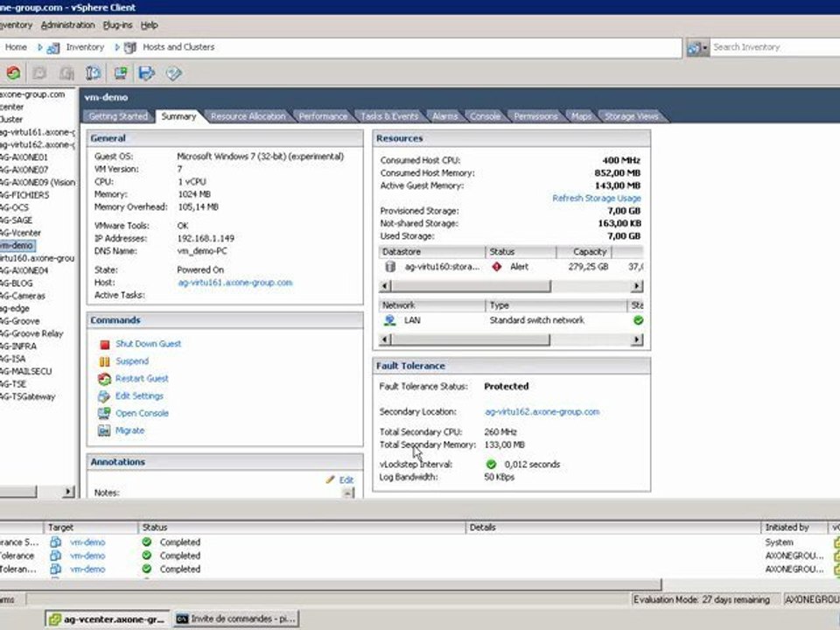Click Invite de commandes taskbar button
The width and height of the screenshot is (840, 630).
[236, 619]
